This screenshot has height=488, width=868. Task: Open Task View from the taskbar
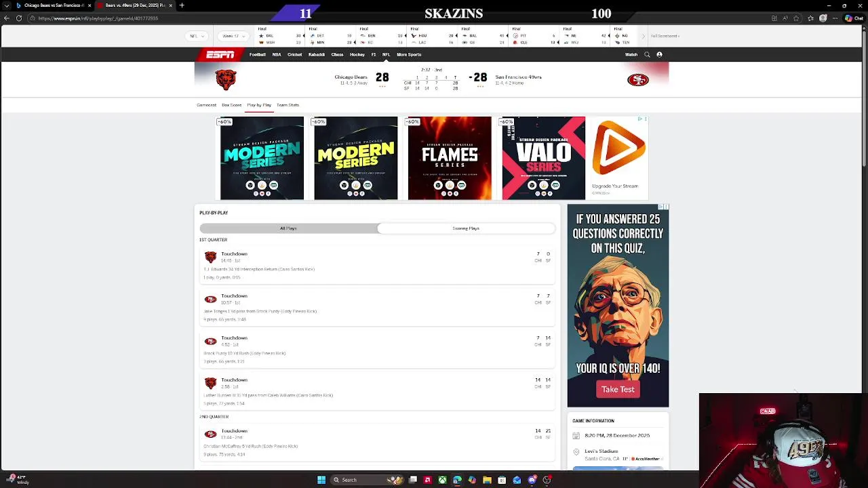[412, 480]
